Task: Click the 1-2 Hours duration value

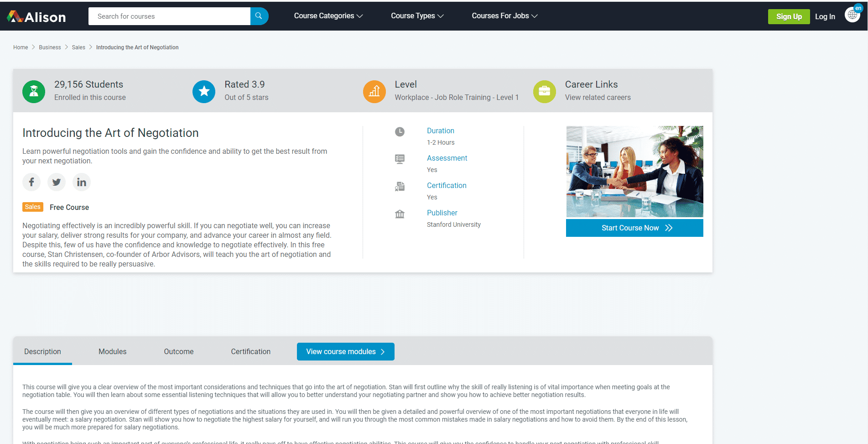Action: point(441,142)
